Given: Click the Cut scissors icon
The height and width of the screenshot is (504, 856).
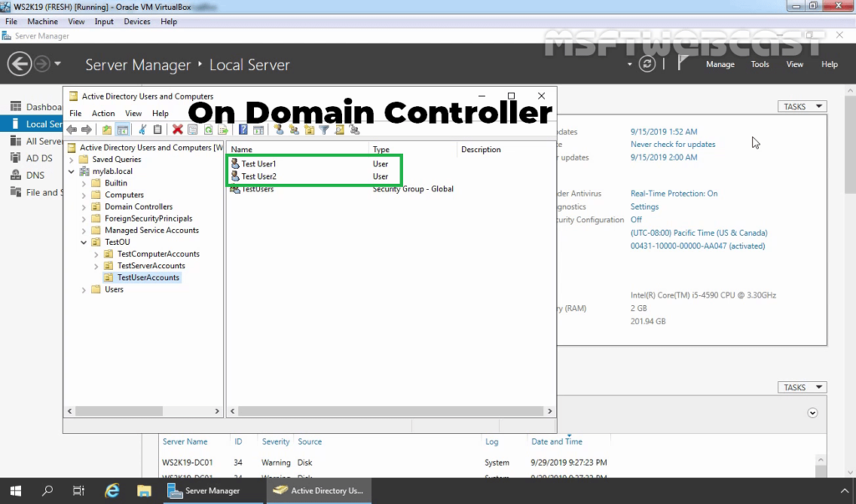Looking at the screenshot, I should click(142, 130).
